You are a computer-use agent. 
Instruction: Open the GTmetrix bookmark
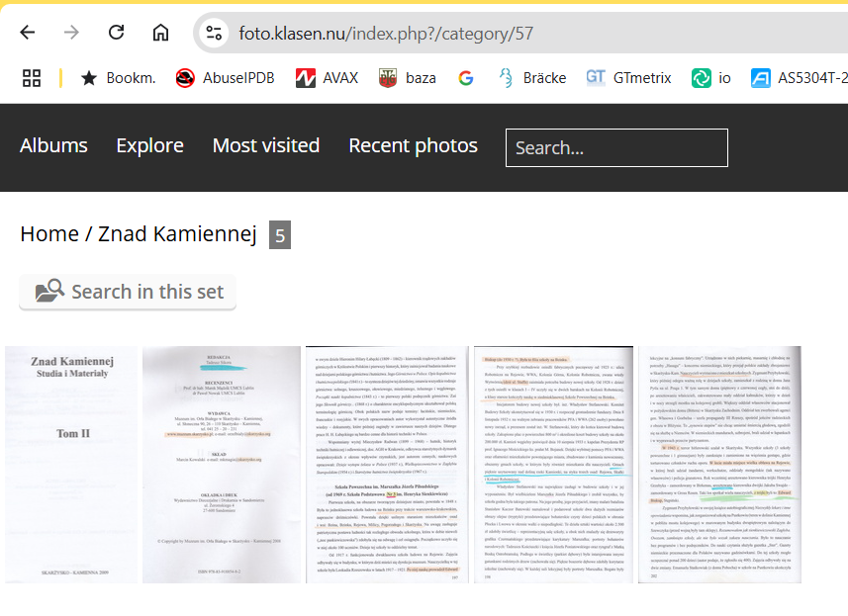point(628,78)
